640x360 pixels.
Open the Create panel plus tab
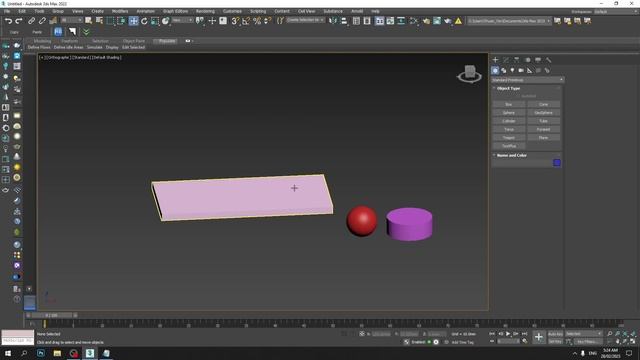tap(495, 60)
